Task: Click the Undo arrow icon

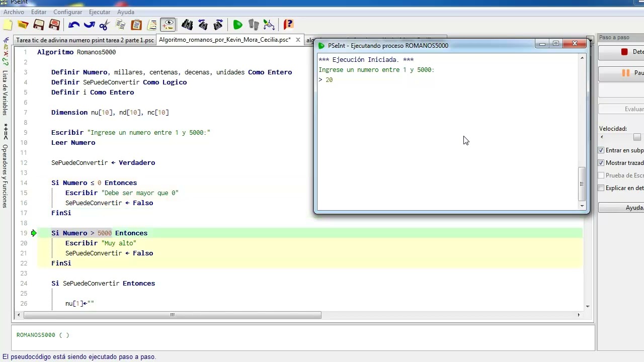Action: [x=74, y=25]
